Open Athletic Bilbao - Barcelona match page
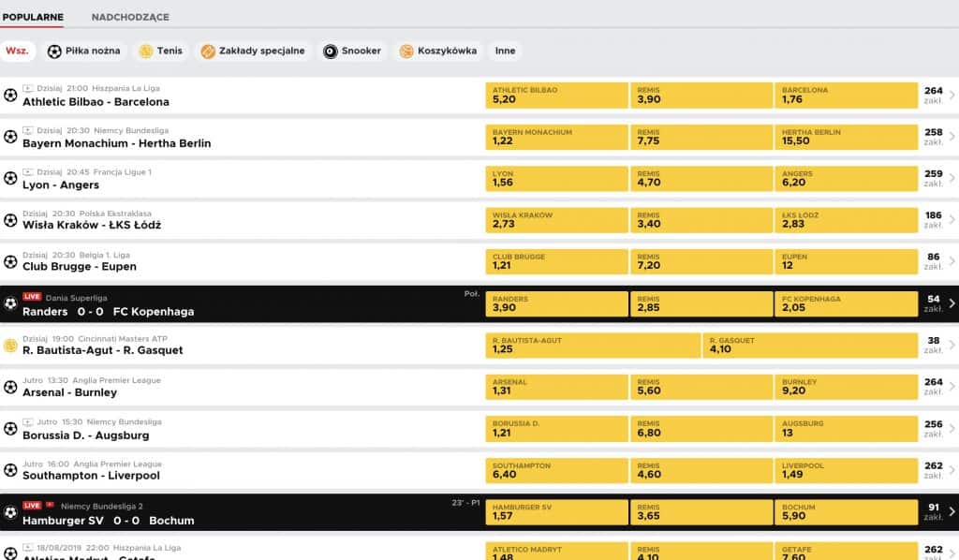Screen dimensions: 959x560 pyautogui.click(x=96, y=102)
